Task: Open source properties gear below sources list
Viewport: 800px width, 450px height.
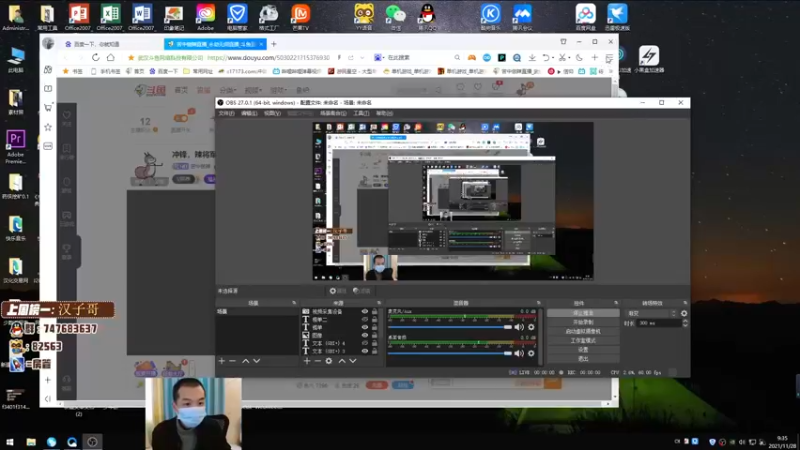Action: point(329,361)
